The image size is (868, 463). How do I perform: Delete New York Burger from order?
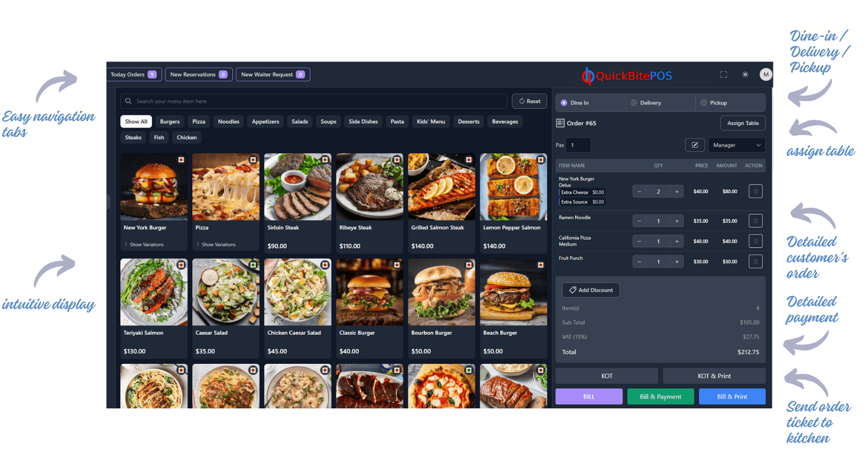click(755, 192)
